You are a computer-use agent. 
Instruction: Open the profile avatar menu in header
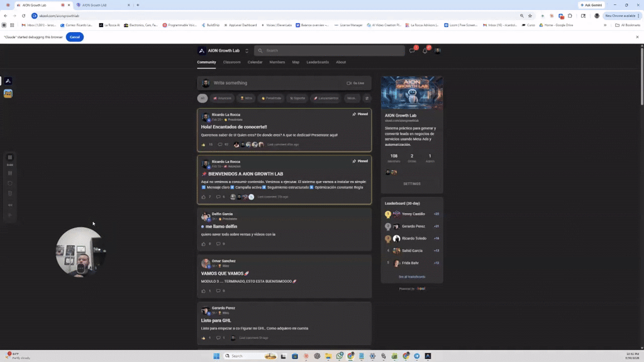[x=438, y=50]
